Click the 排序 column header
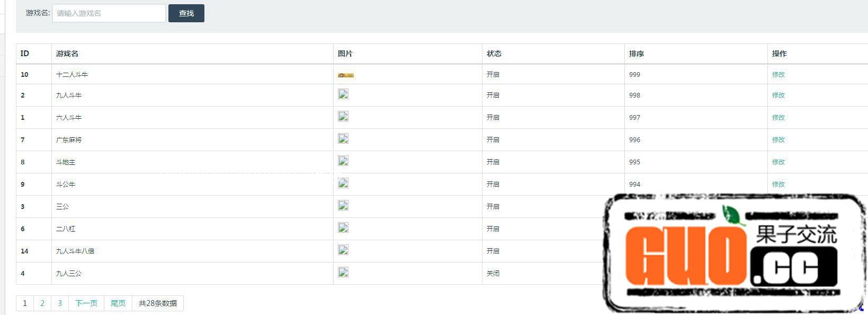The image size is (868, 315). 637,54
